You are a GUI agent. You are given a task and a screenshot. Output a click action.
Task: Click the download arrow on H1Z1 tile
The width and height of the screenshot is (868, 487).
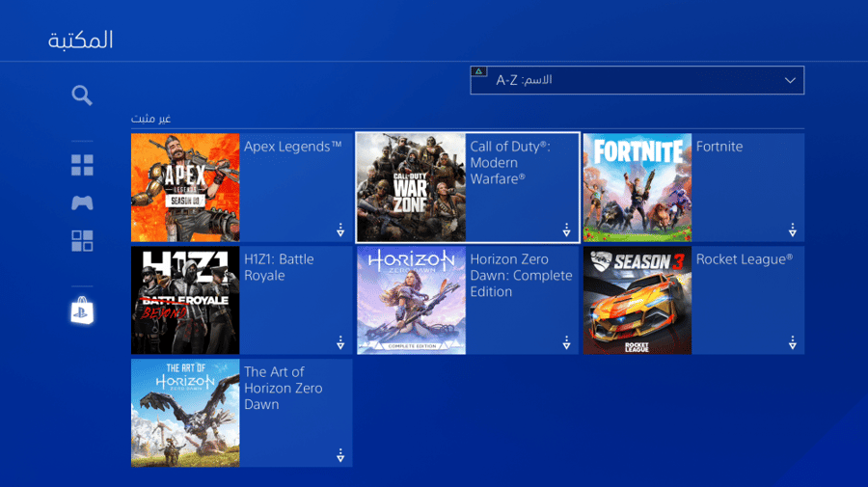(340, 342)
